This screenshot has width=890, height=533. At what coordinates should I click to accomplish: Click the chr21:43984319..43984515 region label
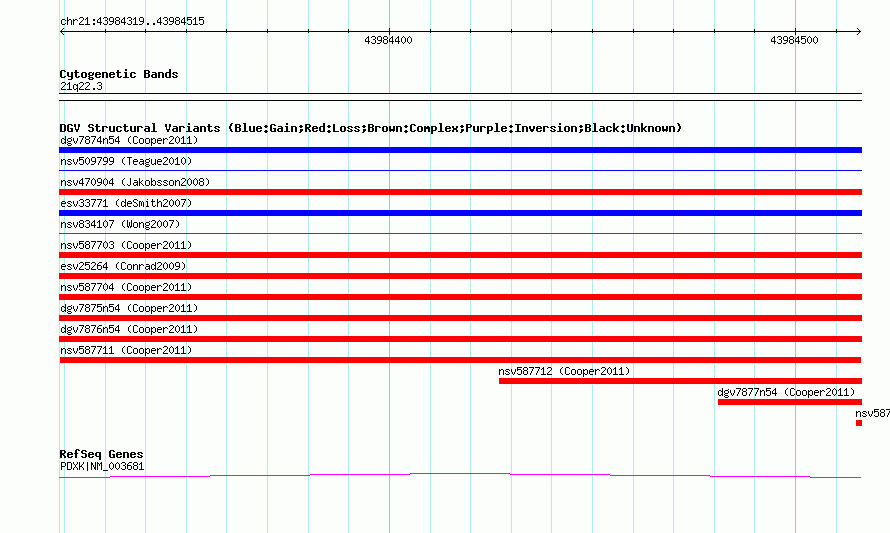(132, 22)
